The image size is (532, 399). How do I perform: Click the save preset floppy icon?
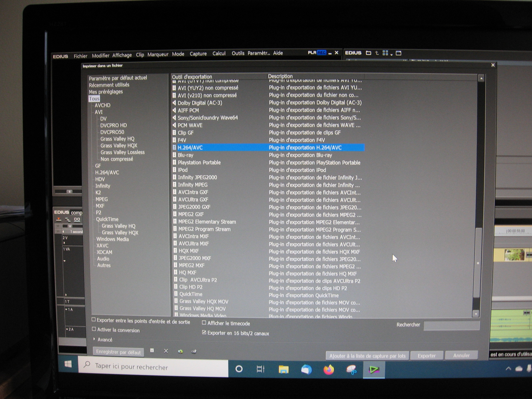pyautogui.click(x=152, y=350)
